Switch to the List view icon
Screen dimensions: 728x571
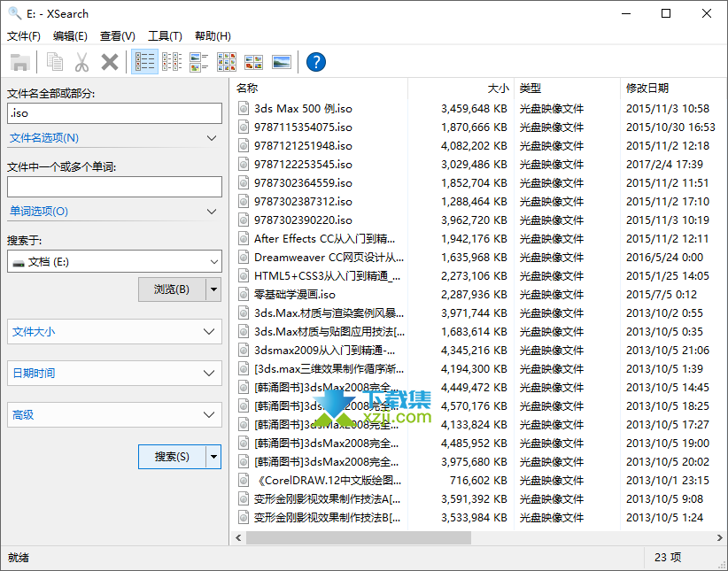(172, 62)
